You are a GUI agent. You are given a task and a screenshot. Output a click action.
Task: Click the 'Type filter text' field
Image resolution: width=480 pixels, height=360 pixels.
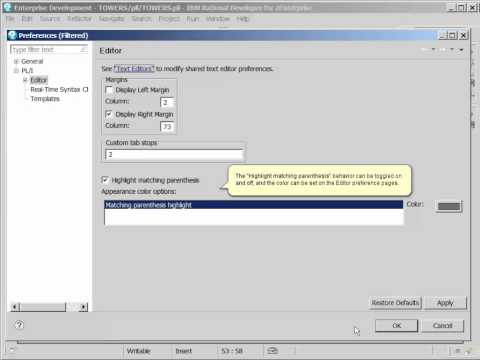(49, 50)
